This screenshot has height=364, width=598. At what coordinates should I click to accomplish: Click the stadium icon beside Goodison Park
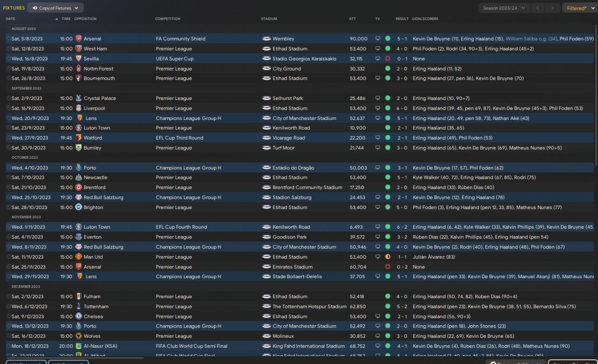pos(267,237)
